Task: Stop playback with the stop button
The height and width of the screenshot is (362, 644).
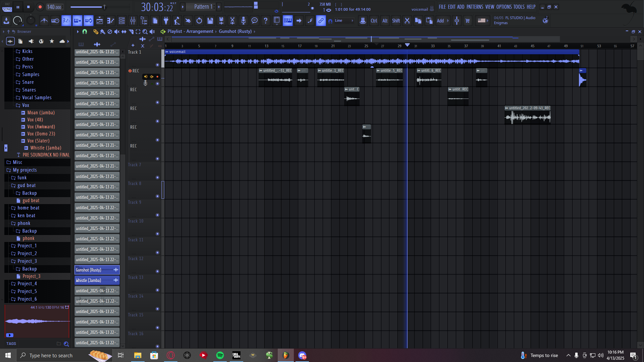Action: coord(29,7)
